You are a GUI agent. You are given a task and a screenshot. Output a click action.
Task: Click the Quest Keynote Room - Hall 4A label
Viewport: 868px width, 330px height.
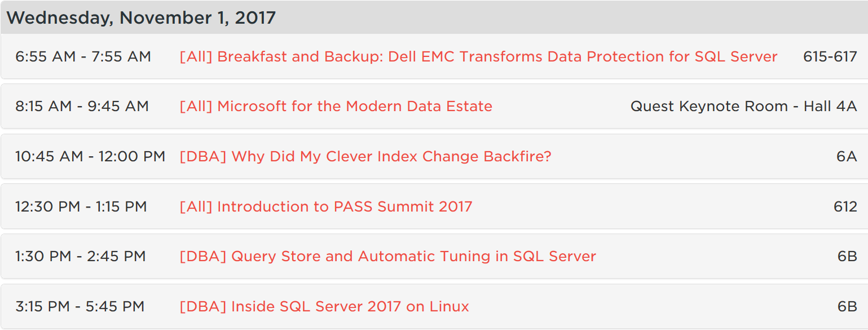click(743, 107)
